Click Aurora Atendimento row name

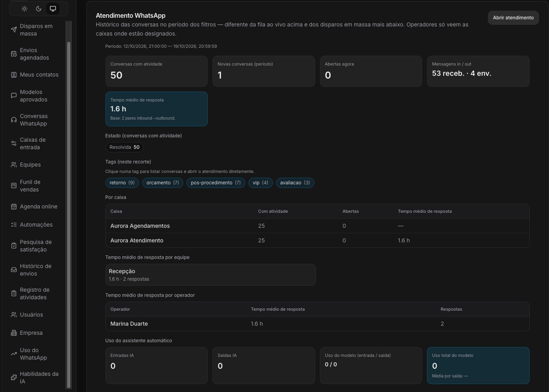pyautogui.click(x=137, y=240)
